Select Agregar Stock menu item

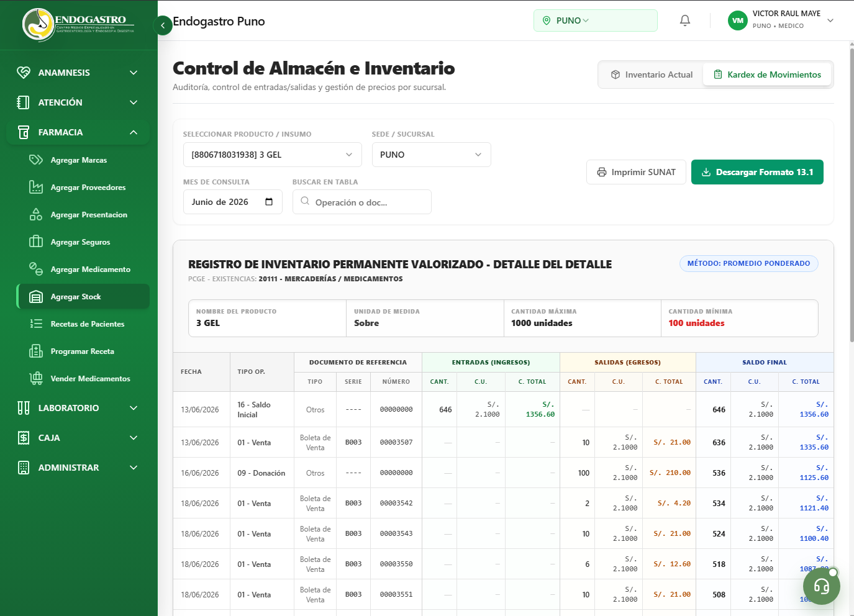point(83,297)
